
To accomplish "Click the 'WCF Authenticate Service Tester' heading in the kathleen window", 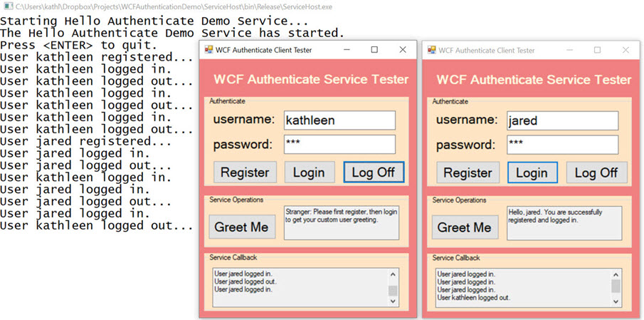I will [311, 79].
